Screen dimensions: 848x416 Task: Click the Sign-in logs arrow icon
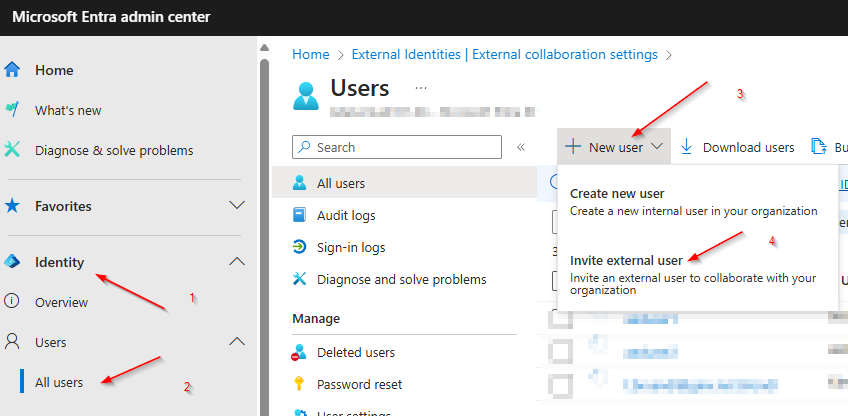pyautogui.click(x=299, y=247)
